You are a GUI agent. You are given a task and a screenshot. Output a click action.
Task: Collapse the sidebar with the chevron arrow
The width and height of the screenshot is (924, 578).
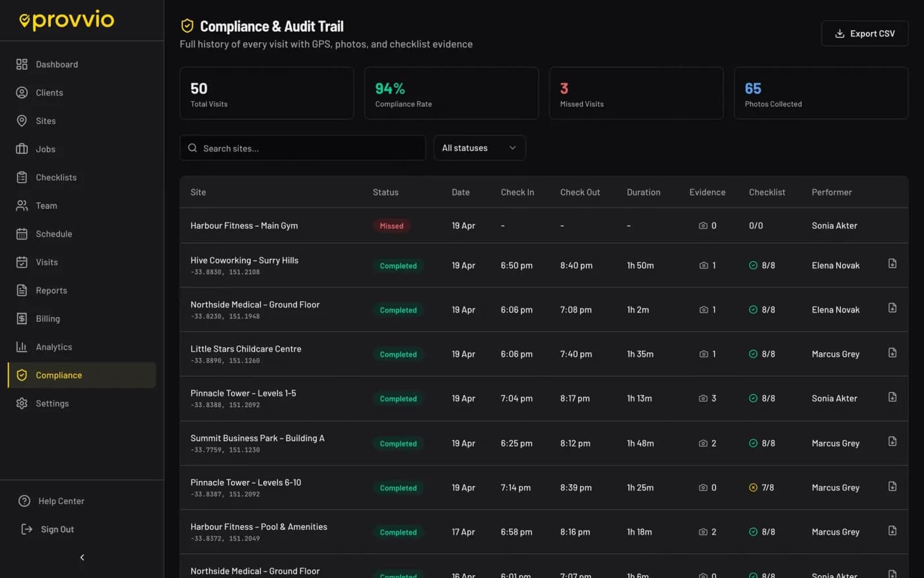coord(82,558)
